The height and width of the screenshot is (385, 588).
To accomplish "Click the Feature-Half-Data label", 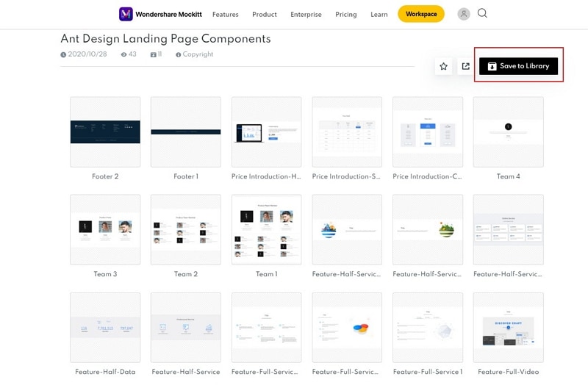I will [x=105, y=372].
